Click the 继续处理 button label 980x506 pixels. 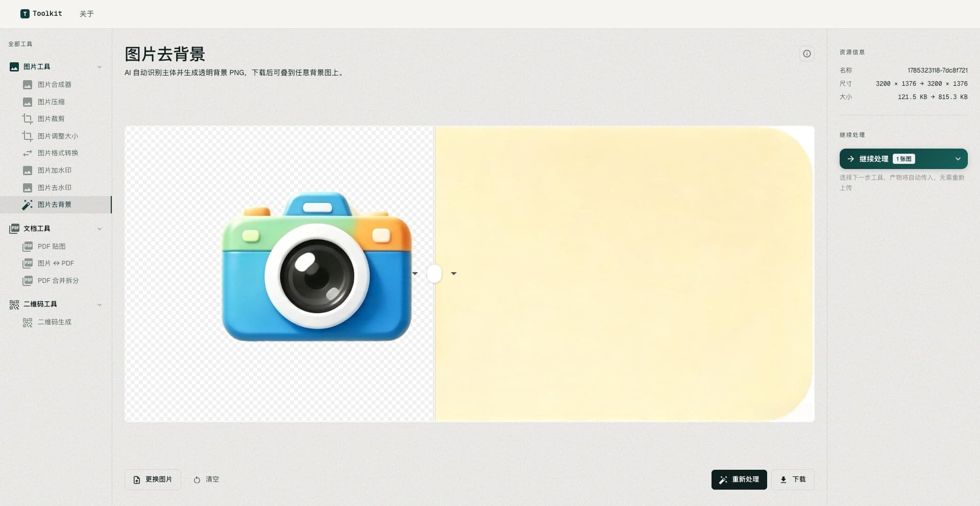pyautogui.click(x=873, y=159)
